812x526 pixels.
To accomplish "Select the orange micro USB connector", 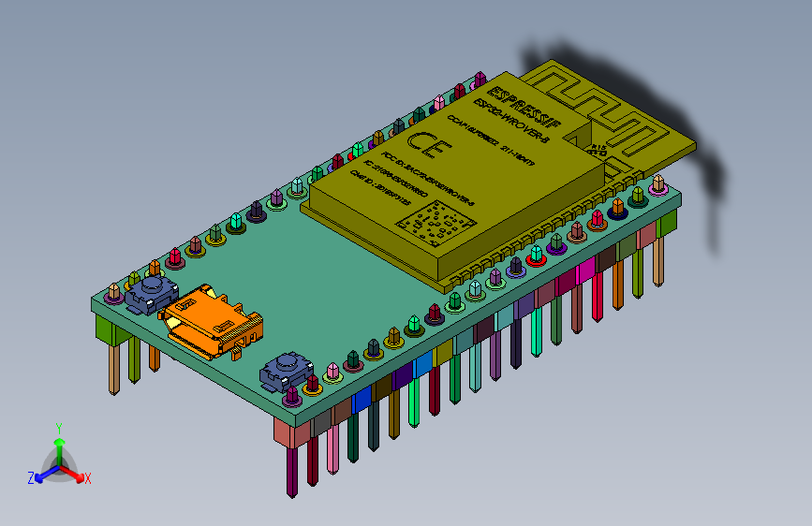I will 213,320.
